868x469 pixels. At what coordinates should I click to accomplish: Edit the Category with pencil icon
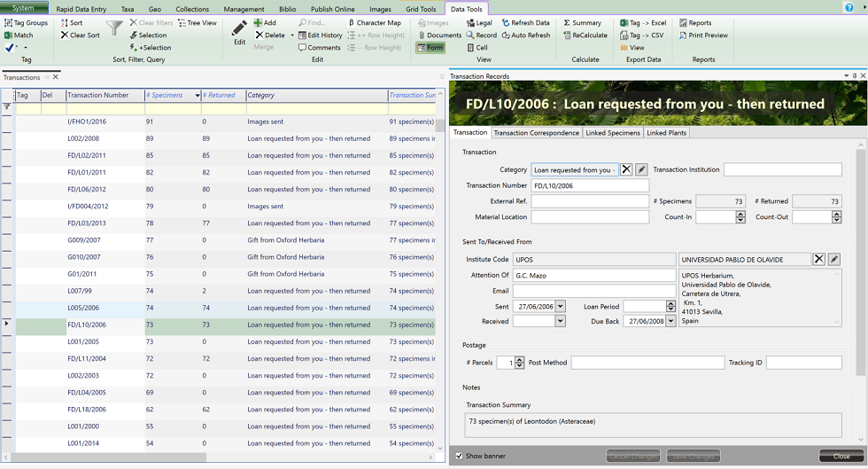point(641,169)
